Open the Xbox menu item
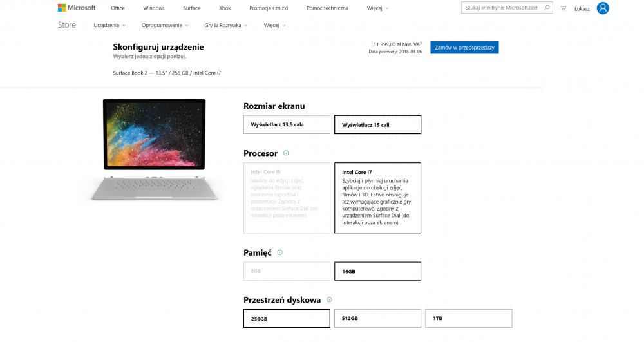The image size is (644, 342). click(225, 8)
